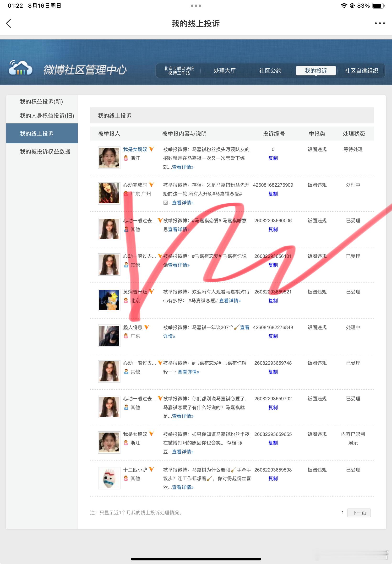The height and width of the screenshot is (564, 392).
Task: Open 我的被投诉权益数据 in the sidebar
Action: [x=45, y=152]
